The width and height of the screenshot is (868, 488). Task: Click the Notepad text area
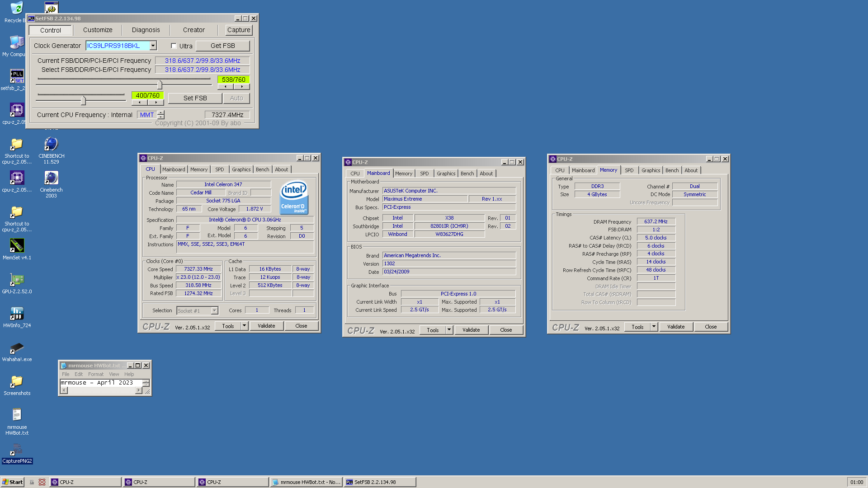click(101, 383)
